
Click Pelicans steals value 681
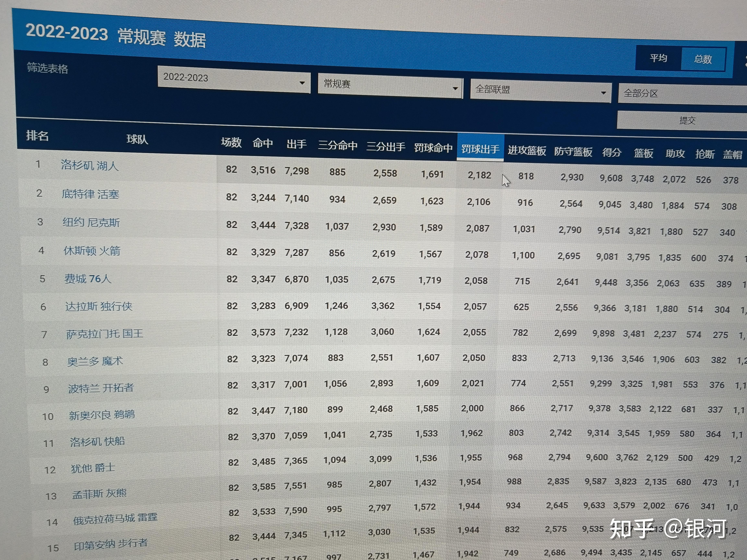pos(689,409)
